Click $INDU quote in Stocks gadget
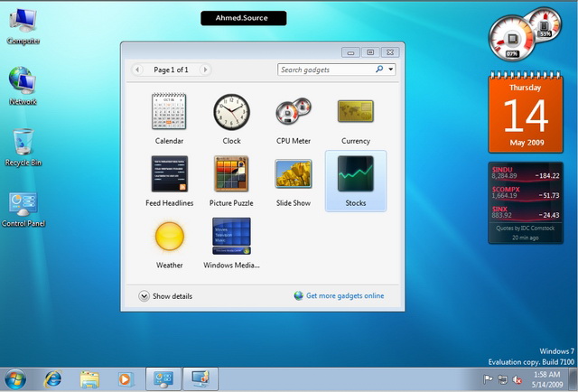Viewport: 578px width, 392px height. point(526,173)
